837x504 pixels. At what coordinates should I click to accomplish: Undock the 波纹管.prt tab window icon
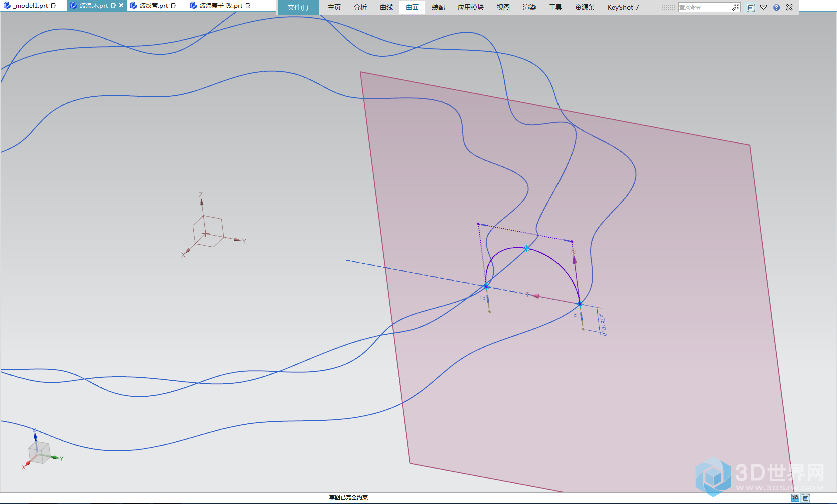tap(174, 6)
